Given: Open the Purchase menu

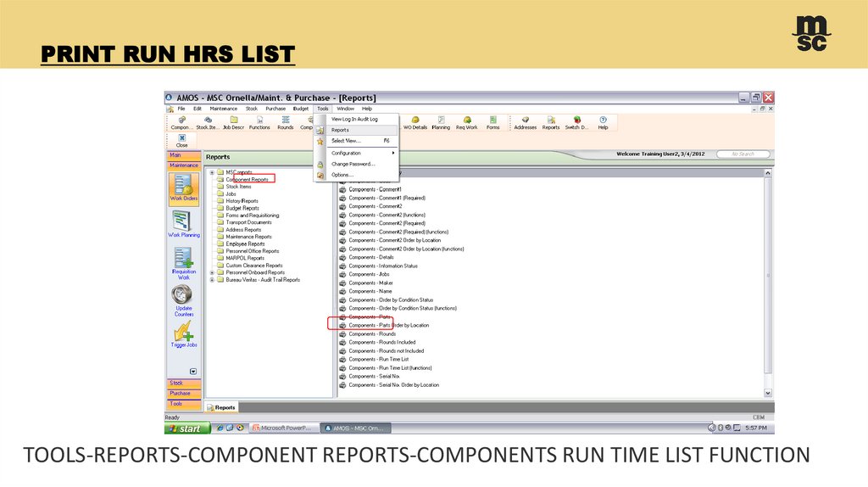Looking at the screenshot, I should 275,109.
